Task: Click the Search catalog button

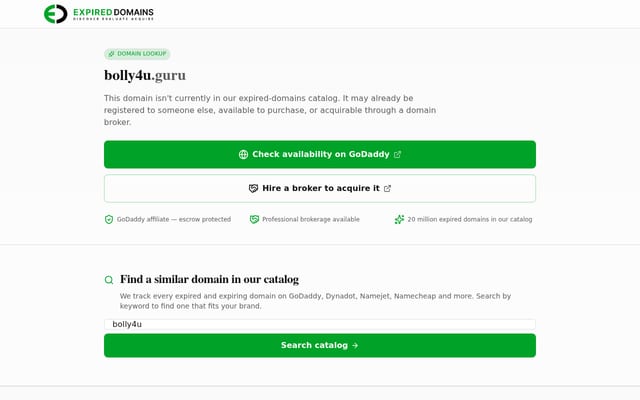Action: click(320, 345)
